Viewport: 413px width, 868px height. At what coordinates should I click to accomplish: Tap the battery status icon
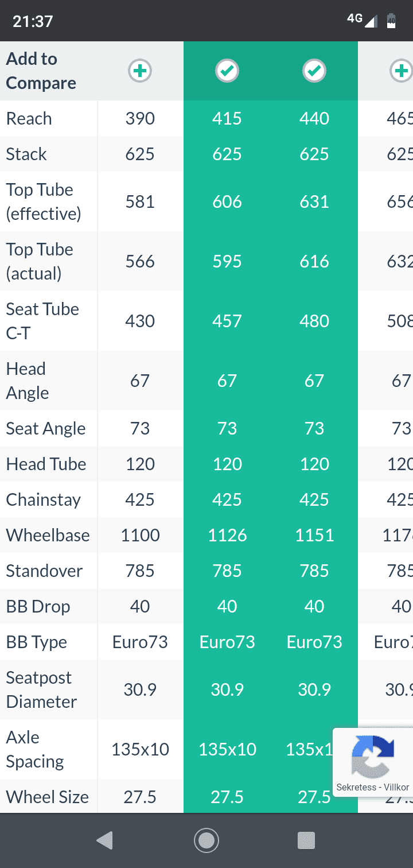point(392,20)
